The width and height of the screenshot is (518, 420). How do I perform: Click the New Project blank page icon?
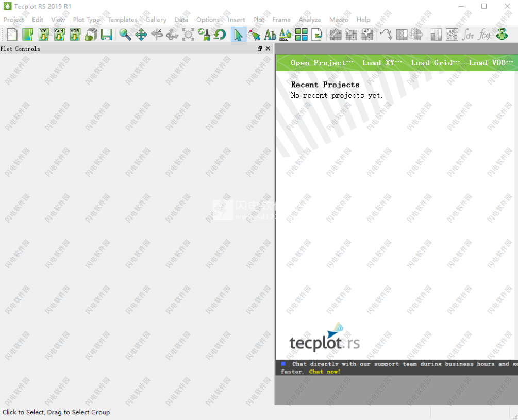coord(12,35)
